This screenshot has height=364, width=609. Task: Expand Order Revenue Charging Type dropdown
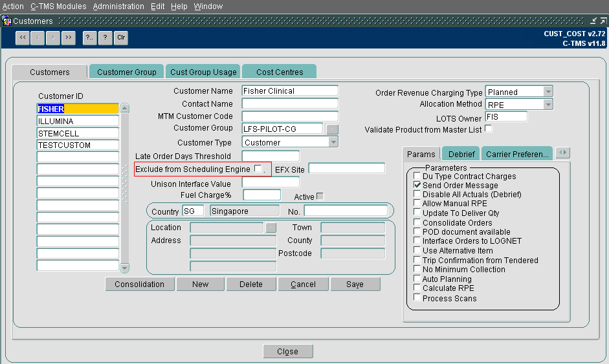[x=548, y=92]
